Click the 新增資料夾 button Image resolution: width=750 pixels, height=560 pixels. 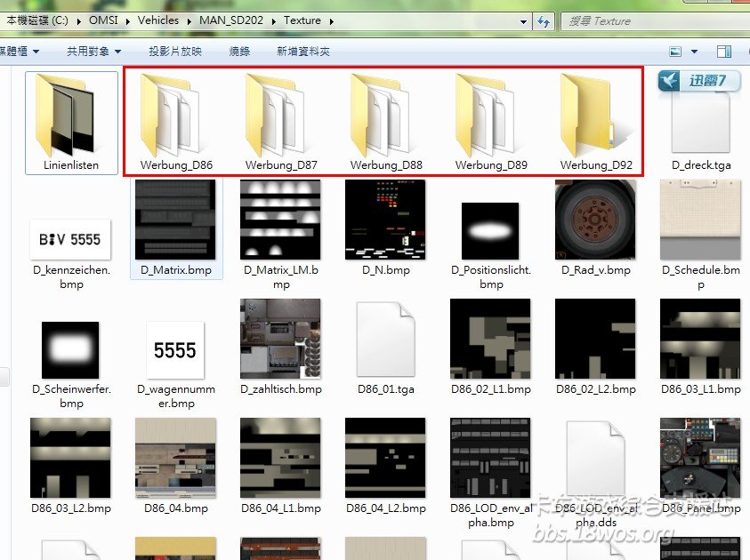click(x=303, y=52)
